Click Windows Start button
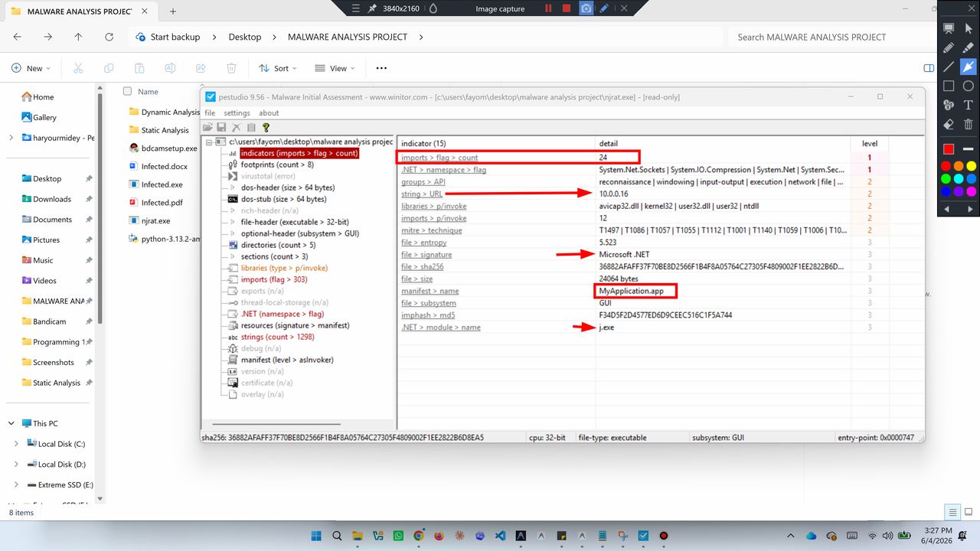 tap(316, 536)
